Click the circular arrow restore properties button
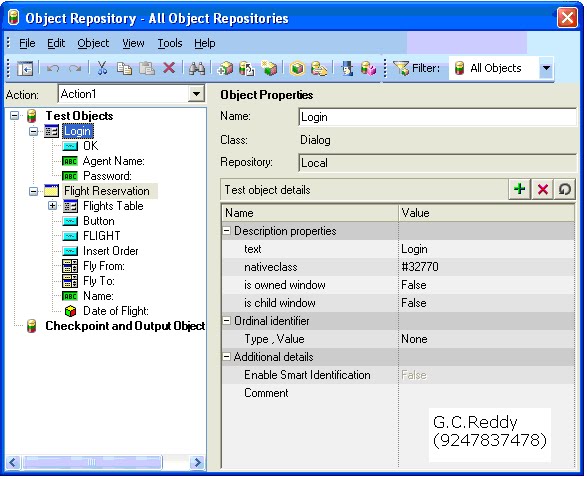587x479 pixels. (565, 189)
